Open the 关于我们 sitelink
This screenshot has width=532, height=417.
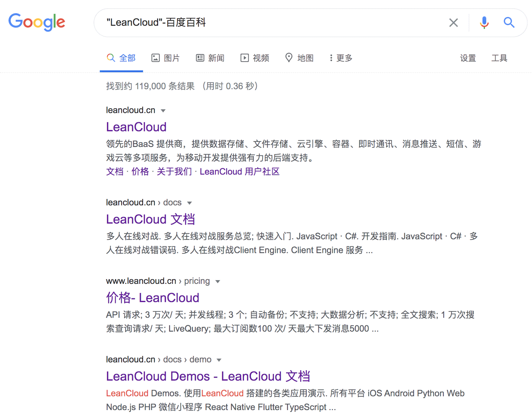(x=174, y=172)
